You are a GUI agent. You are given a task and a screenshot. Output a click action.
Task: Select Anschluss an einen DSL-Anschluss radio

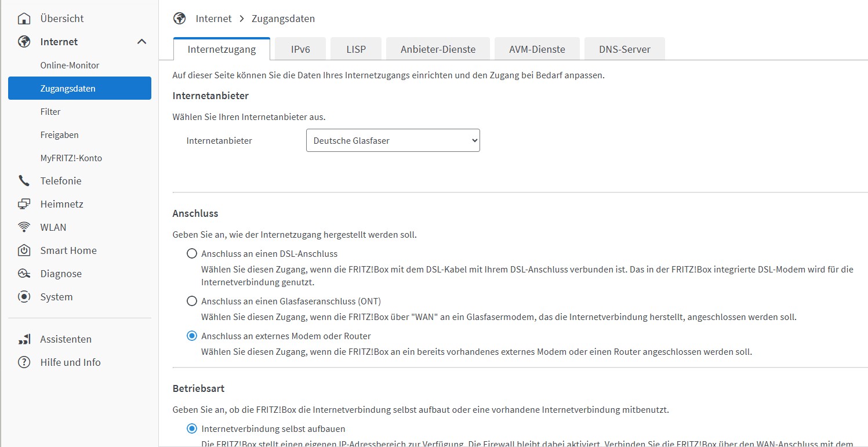tap(192, 253)
